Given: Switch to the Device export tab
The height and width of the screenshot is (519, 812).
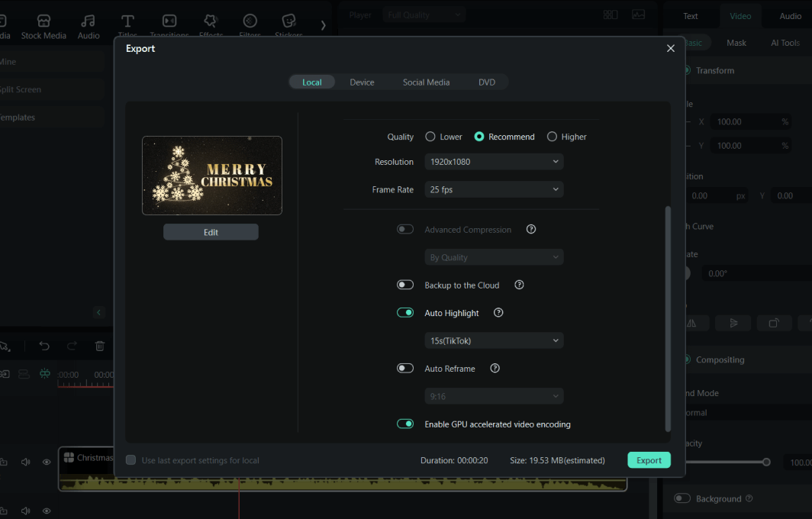Looking at the screenshot, I should coord(362,82).
